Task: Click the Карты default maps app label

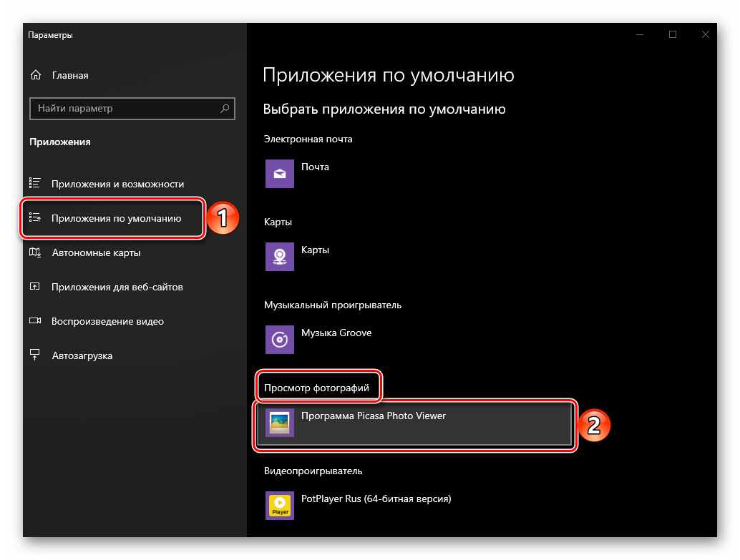Action: pyautogui.click(x=315, y=250)
